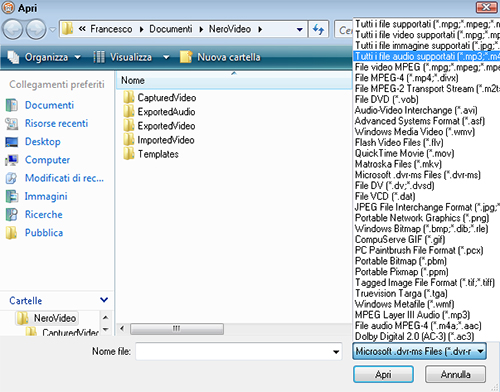Click the Computer sidebar icon
The width and height of the screenshot is (500, 392).
tap(12, 160)
